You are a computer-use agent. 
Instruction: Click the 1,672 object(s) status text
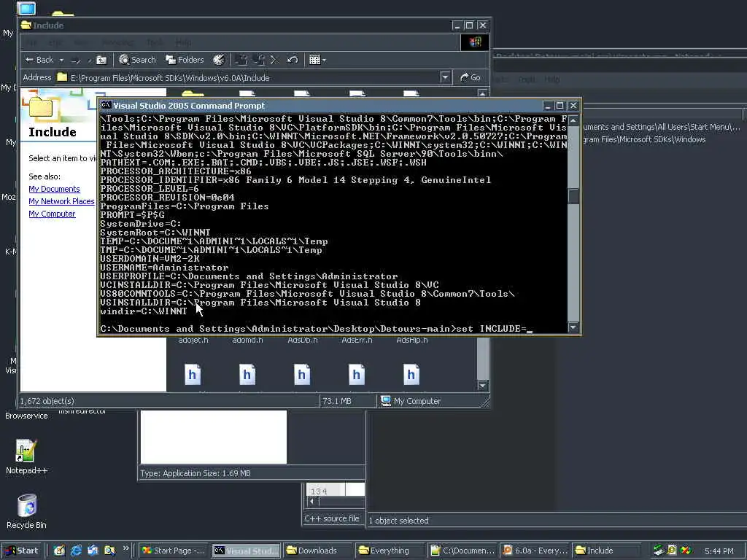pyautogui.click(x=47, y=402)
